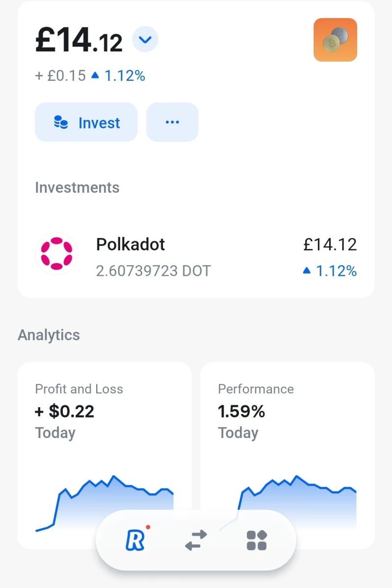Tap the Polkadot gain triangle indicator

coord(307,270)
